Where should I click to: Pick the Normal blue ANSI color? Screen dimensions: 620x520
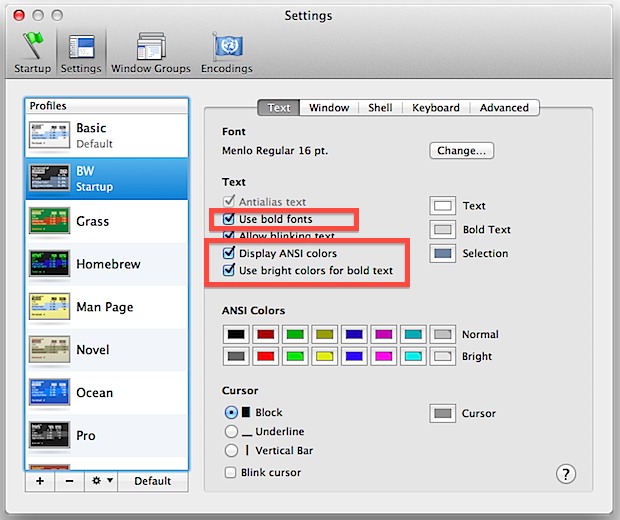coord(354,335)
